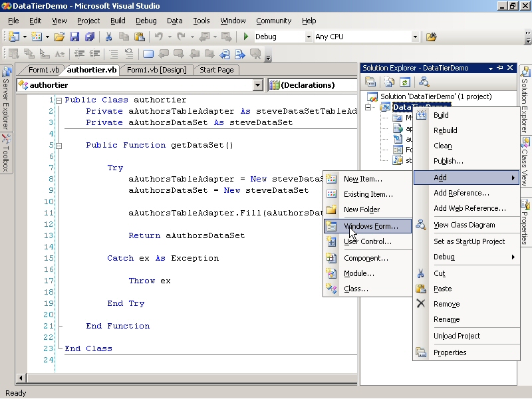Screen dimensions: 532x399
Task: Choose Class... in Add submenu
Action: point(368,289)
